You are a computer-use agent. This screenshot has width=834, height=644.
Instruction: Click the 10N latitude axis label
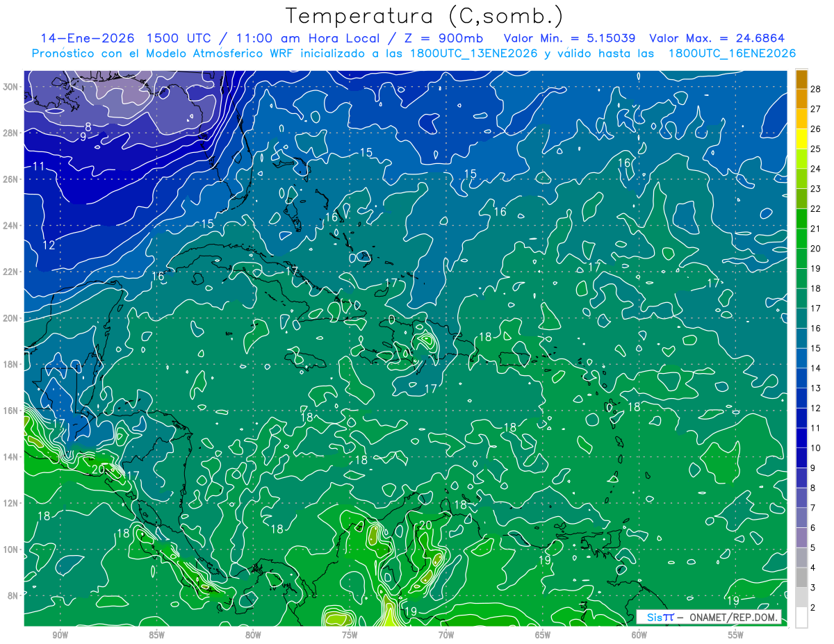click(x=10, y=549)
